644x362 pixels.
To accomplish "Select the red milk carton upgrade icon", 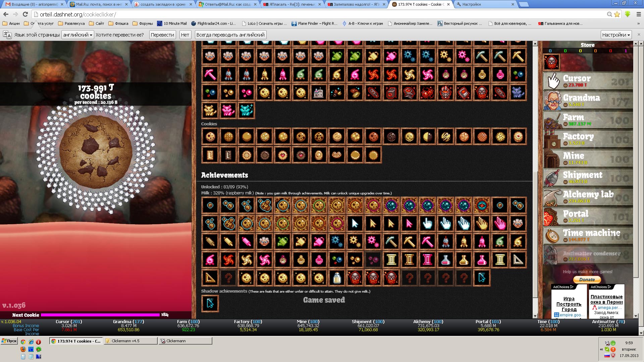I will 391,92.
